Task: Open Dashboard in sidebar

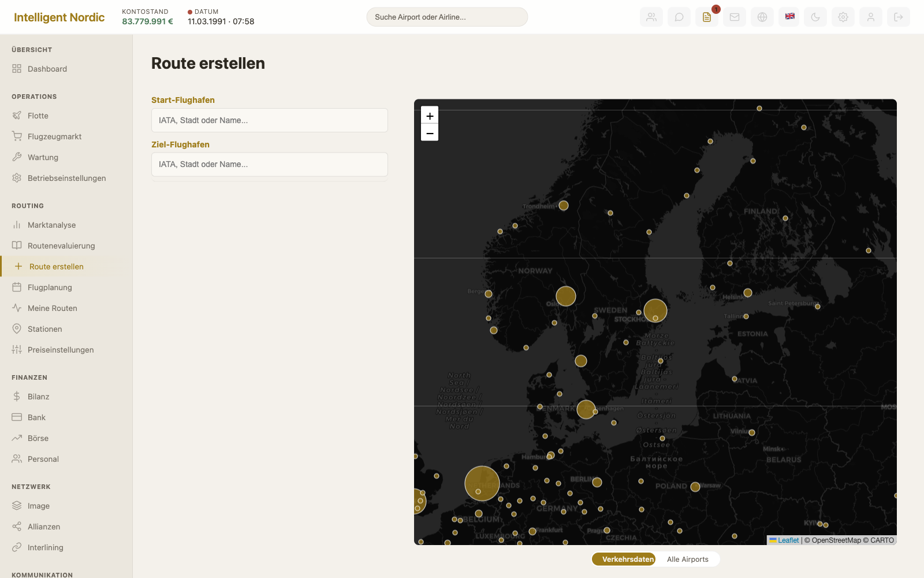Action: click(66, 69)
